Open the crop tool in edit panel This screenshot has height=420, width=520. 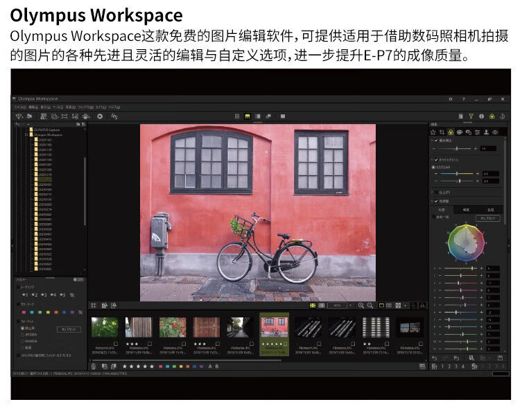pos(442,132)
